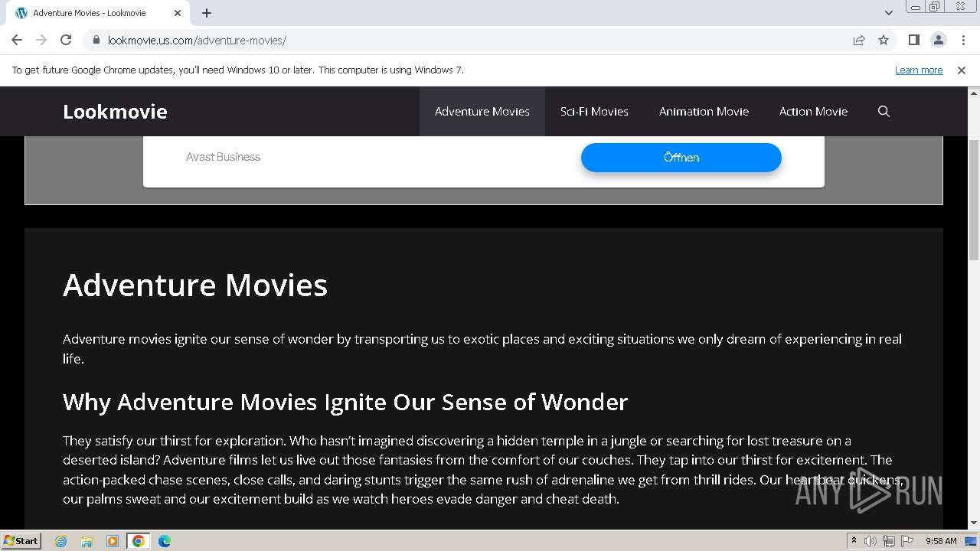The image size is (980, 551).
Task: Bookmark this page with the star
Action: pyautogui.click(x=884, y=40)
